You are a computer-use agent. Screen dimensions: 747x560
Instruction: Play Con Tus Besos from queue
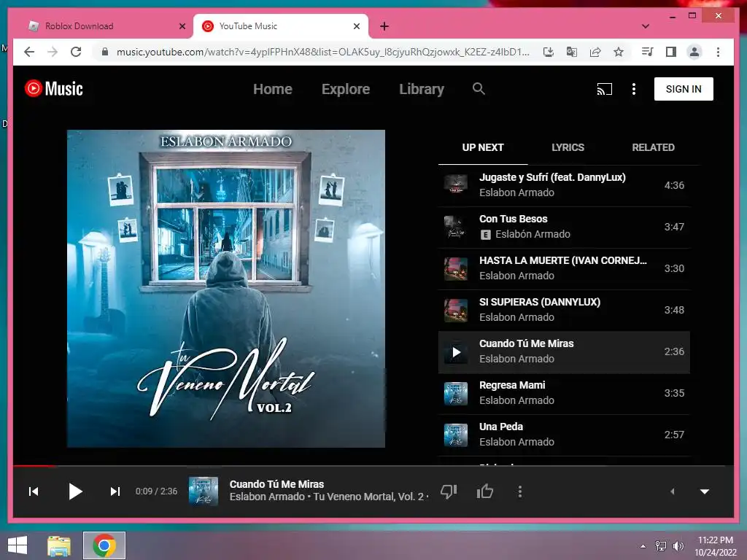(x=564, y=227)
